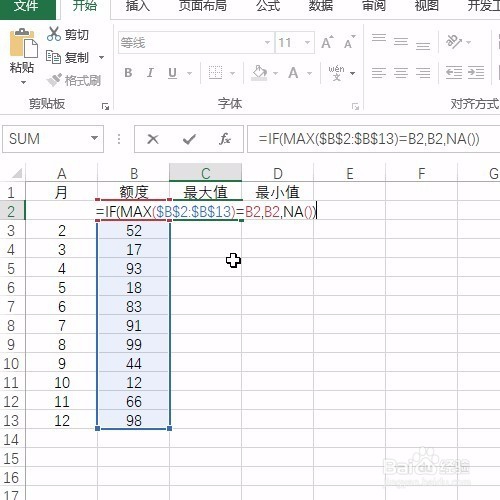
Task: Switch to the 数据 Data tab
Action: click(x=321, y=6)
